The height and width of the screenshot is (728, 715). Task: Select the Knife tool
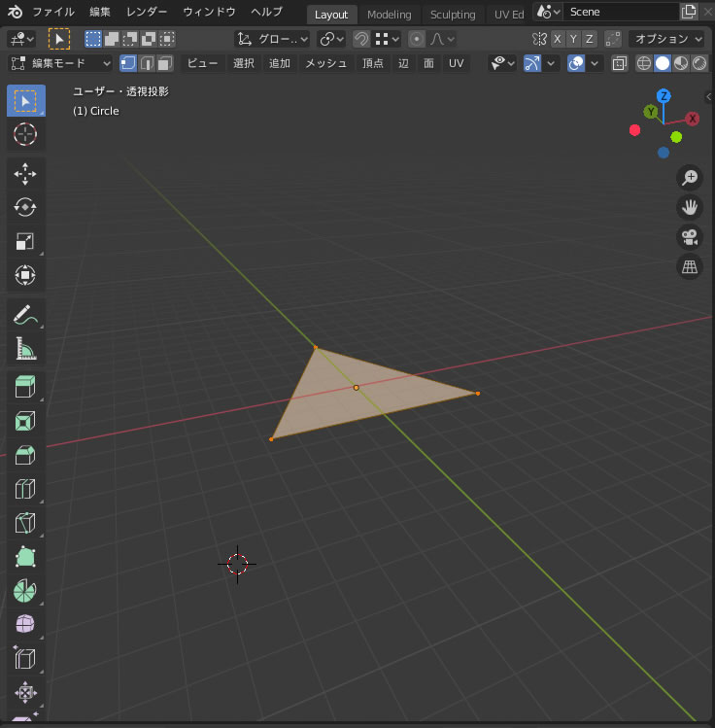coord(25,523)
